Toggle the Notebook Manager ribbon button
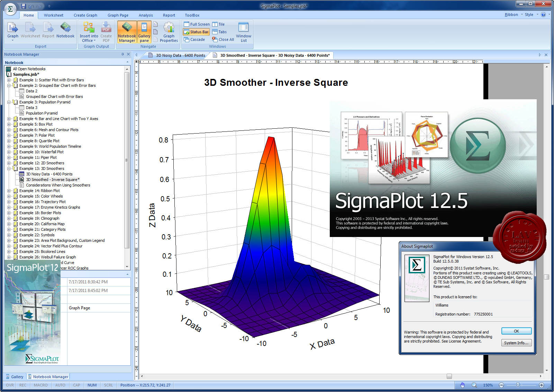The height and width of the screenshot is (392, 554). click(127, 32)
